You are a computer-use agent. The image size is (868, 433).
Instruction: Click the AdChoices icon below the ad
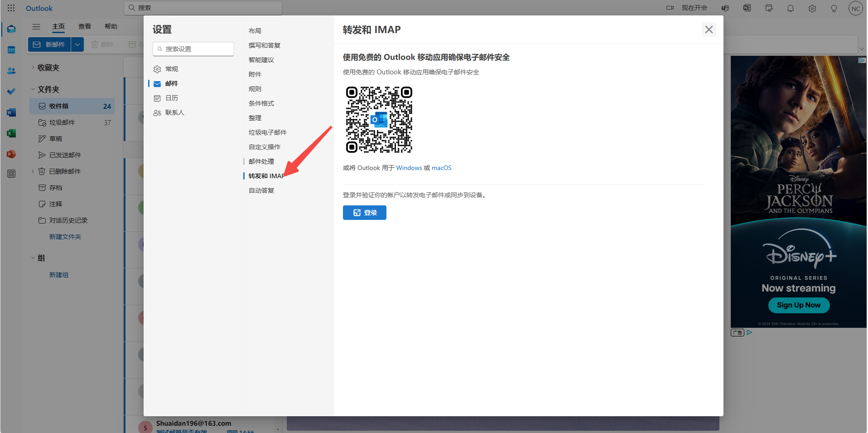pyautogui.click(x=749, y=332)
